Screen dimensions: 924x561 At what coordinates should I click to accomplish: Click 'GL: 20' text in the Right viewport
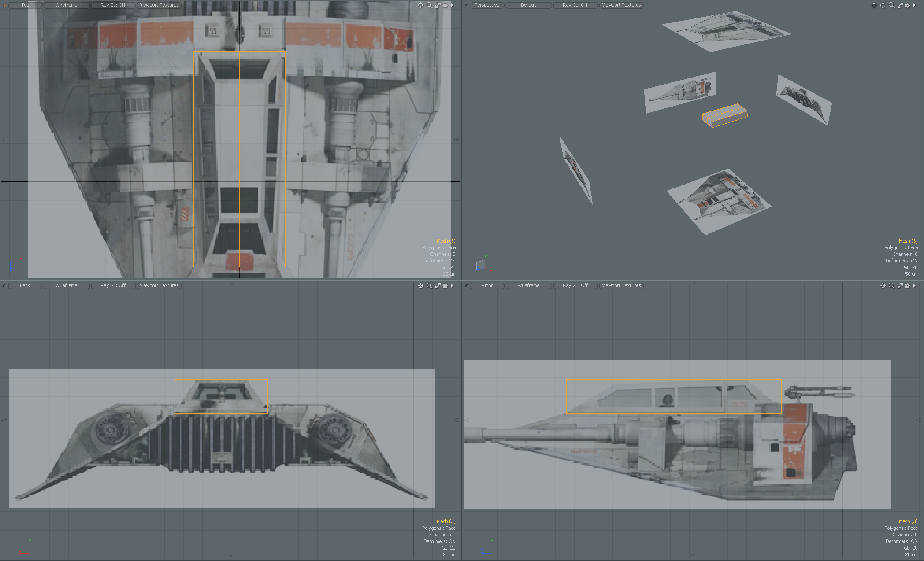(x=911, y=548)
